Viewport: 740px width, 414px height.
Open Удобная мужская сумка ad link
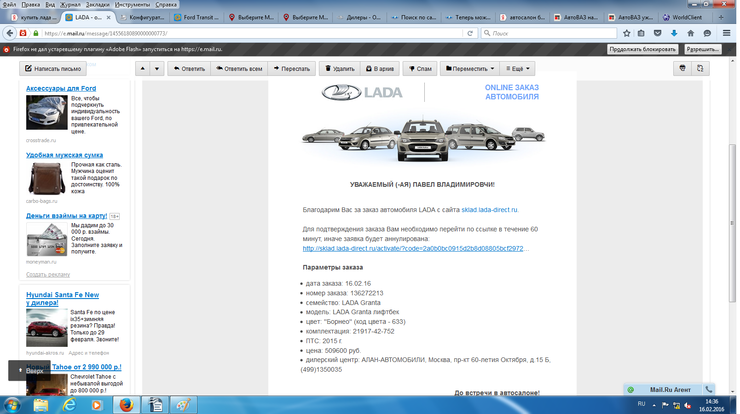click(64, 155)
